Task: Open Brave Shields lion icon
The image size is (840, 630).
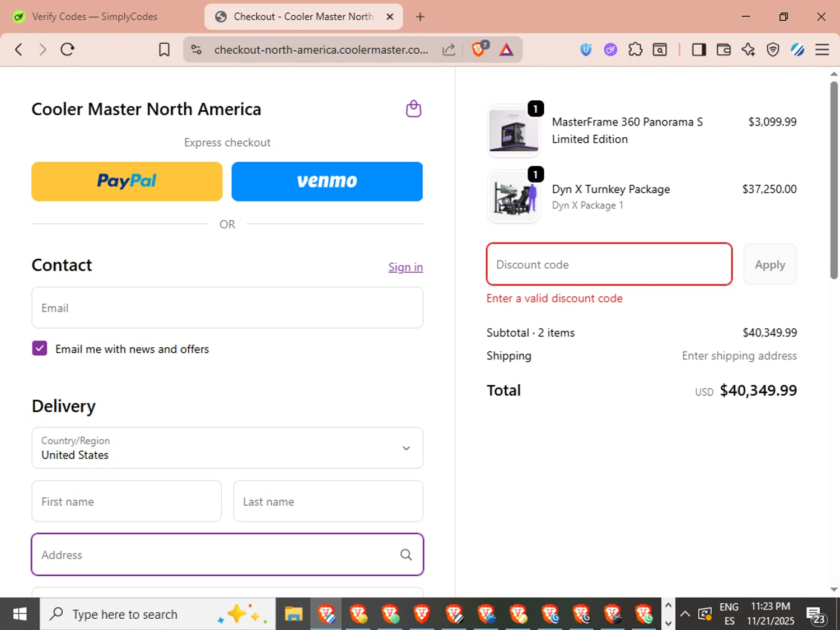Action: (x=479, y=49)
